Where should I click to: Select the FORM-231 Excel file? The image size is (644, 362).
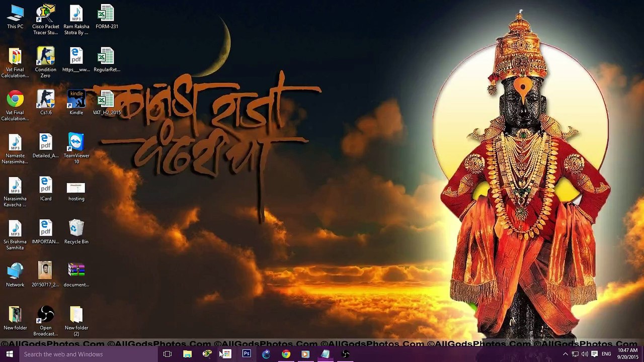tap(107, 18)
